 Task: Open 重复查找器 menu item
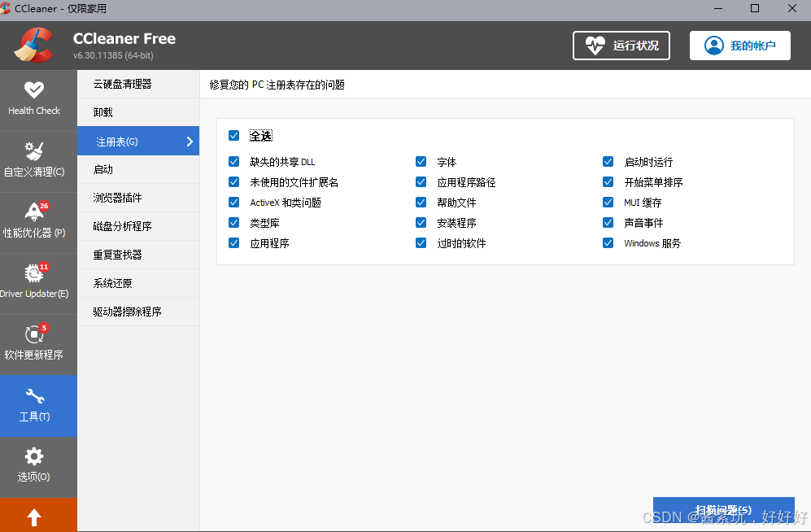coord(138,255)
